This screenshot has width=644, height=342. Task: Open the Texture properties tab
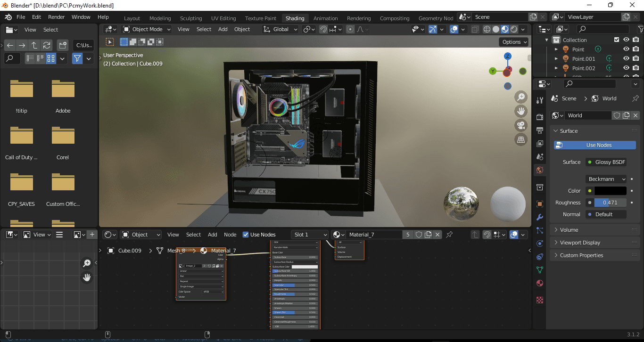[x=540, y=300]
